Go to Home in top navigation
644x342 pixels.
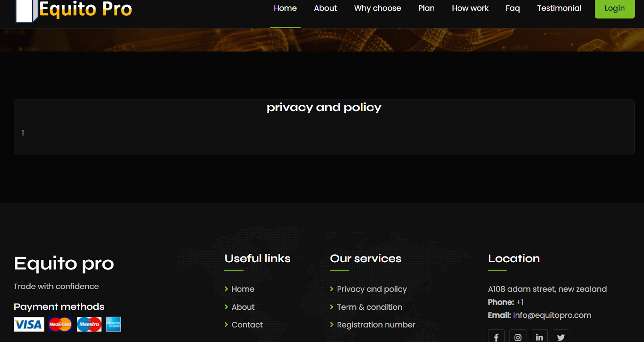(285, 8)
